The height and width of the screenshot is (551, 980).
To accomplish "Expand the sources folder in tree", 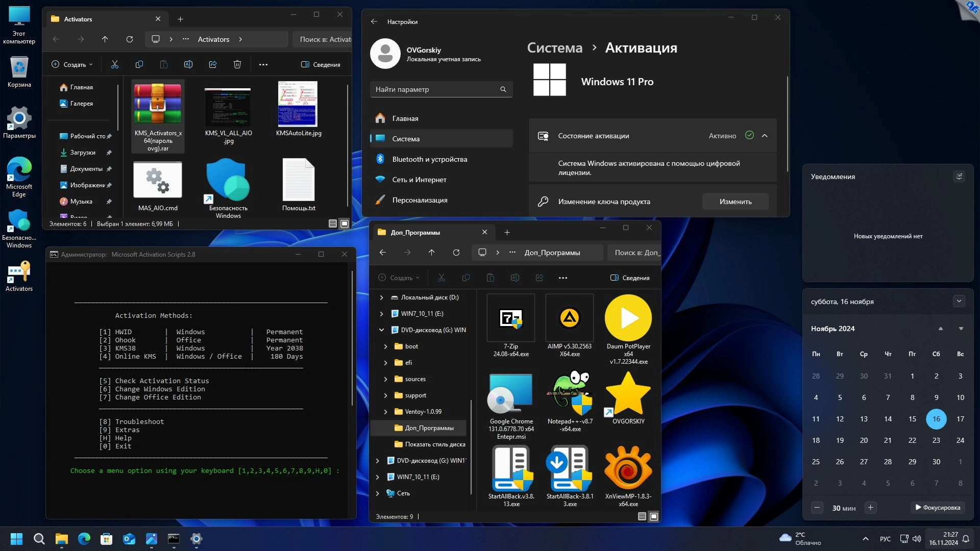I will (x=385, y=379).
